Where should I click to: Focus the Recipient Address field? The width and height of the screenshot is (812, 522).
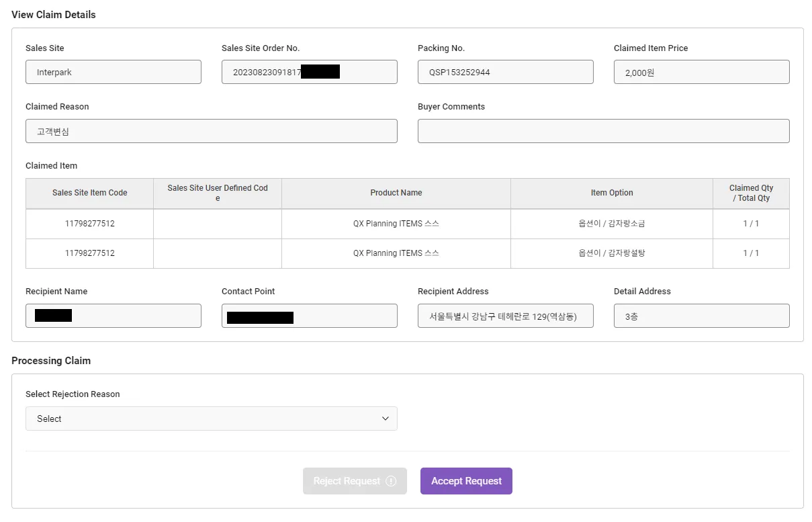(505, 316)
